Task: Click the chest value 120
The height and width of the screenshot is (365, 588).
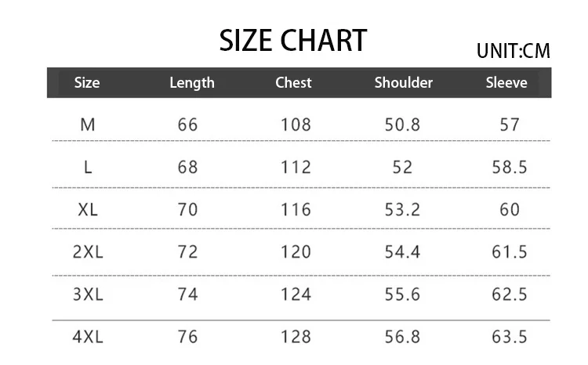Action: click(296, 251)
